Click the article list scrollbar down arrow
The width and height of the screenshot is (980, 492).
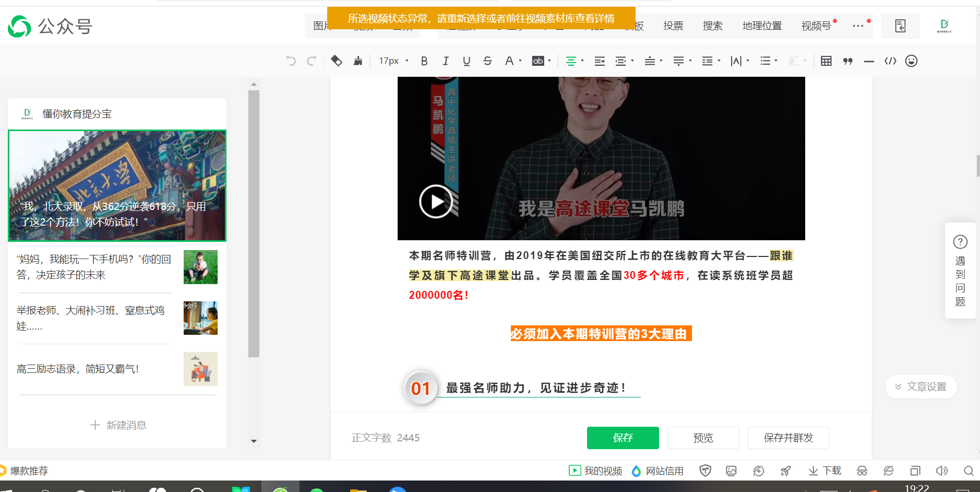click(x=254, y=441)
